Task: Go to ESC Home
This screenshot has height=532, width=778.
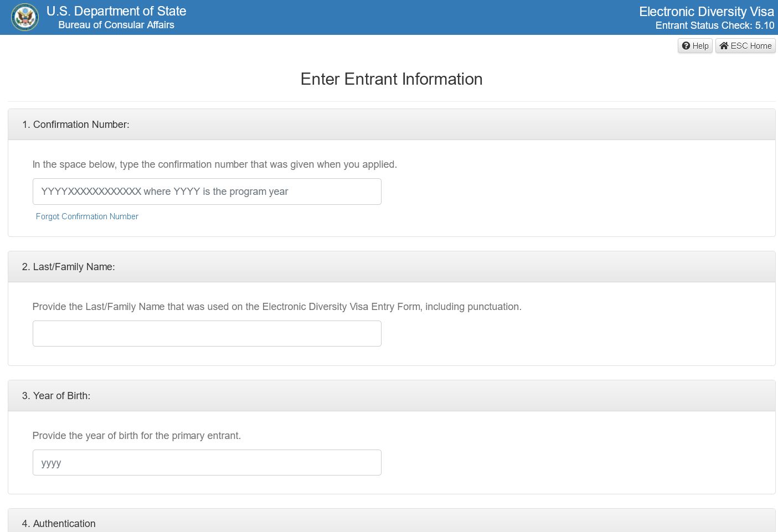Action: pyautogui.click(x=745, y=46)
